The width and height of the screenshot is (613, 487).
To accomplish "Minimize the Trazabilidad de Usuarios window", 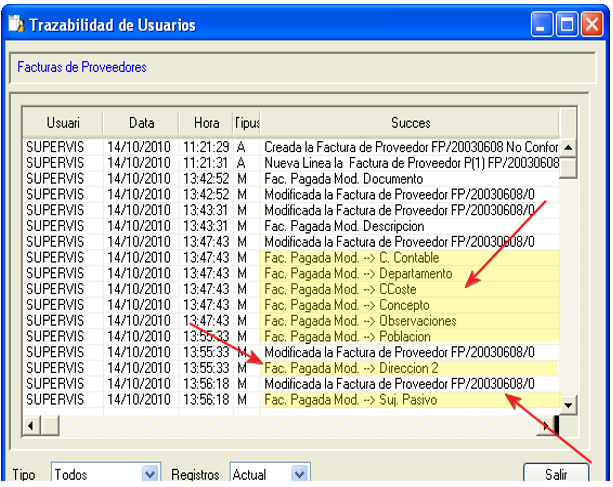I will tap(543, 25).
